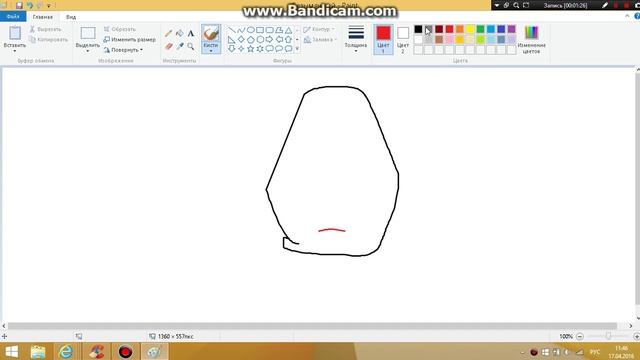Click Undo in quick access toolbar
This screenshot has width=640, height=360.
29,5
